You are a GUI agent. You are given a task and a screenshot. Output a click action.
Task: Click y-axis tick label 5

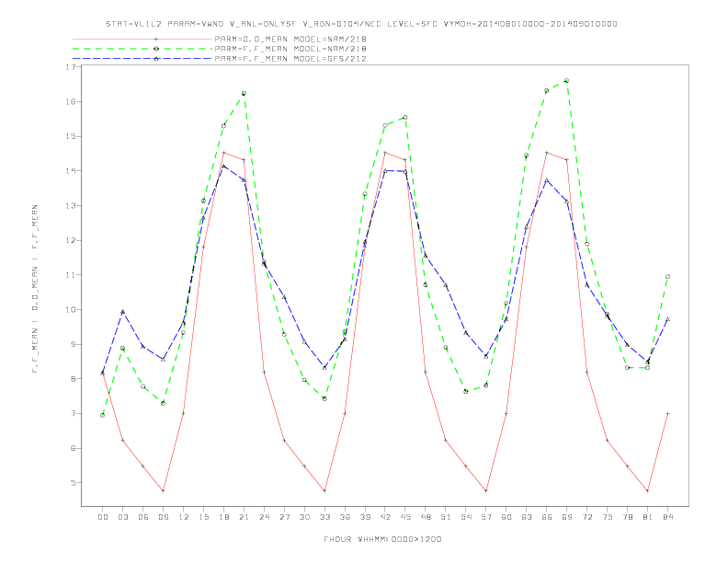point(73,483)
